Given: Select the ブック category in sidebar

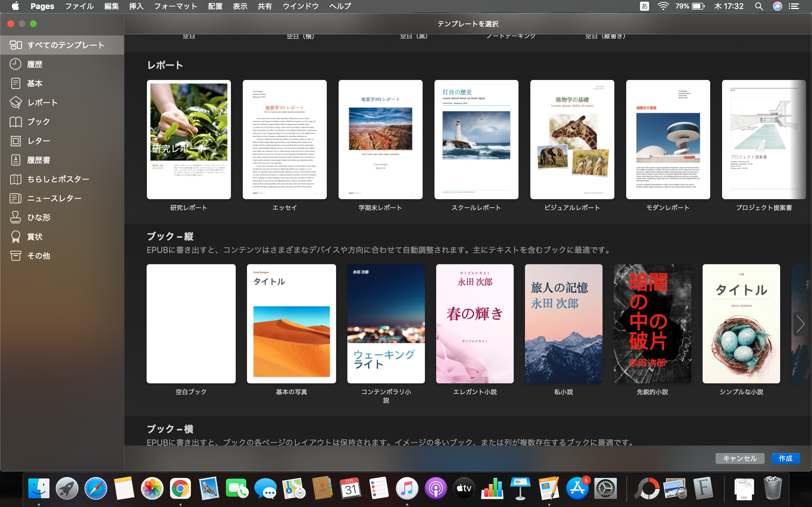Looking at the screenshot, I should click(38, 121).
